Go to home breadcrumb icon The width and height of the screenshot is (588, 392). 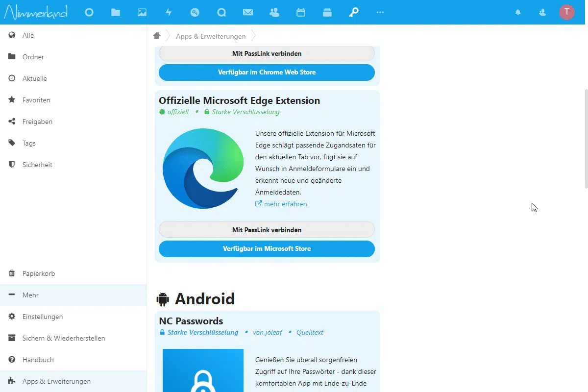point(157,36)
